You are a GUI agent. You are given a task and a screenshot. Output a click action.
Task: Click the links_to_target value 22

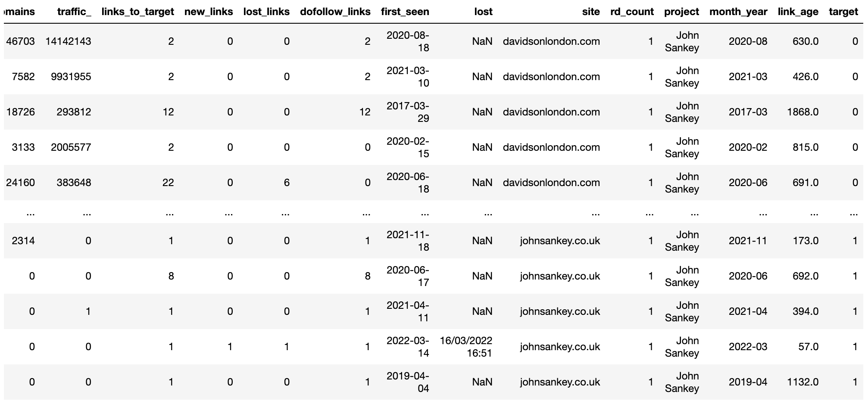[168, 183]
